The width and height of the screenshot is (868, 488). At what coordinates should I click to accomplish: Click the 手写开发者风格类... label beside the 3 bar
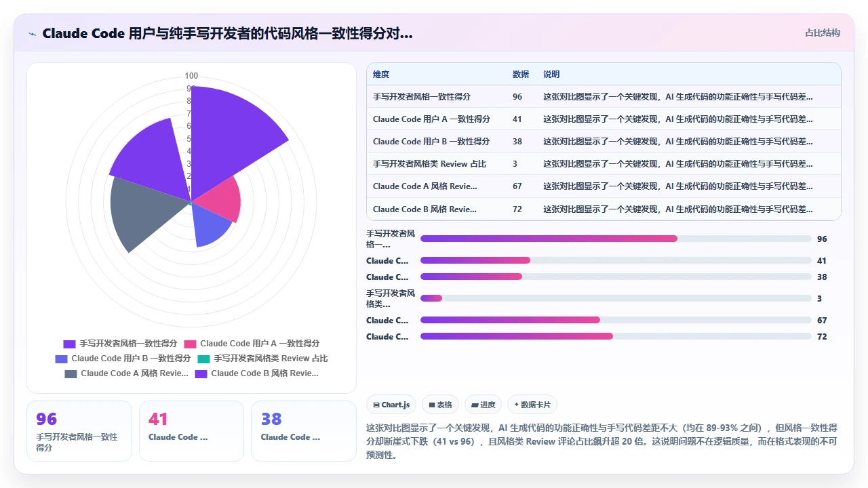coord(391,298)
